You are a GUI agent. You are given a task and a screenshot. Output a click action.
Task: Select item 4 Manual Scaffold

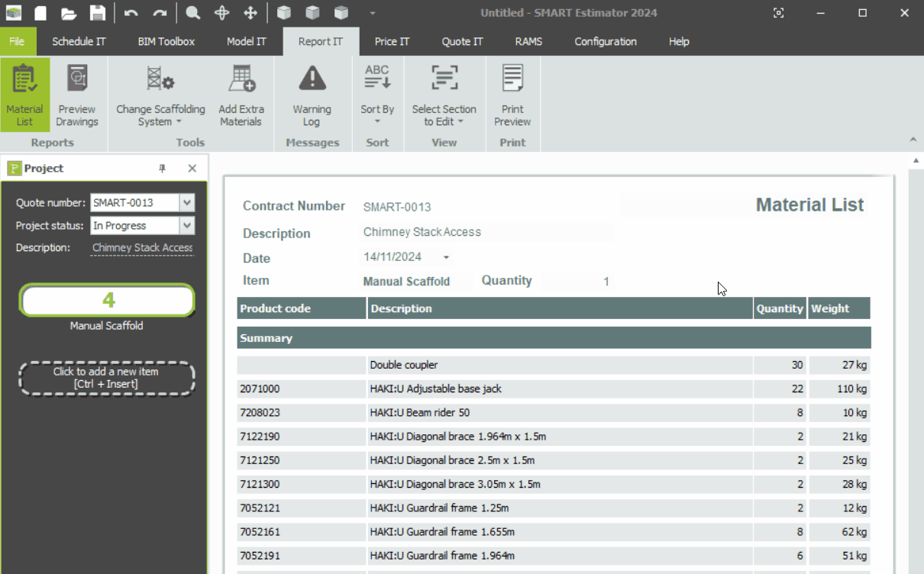pos(107,301)
